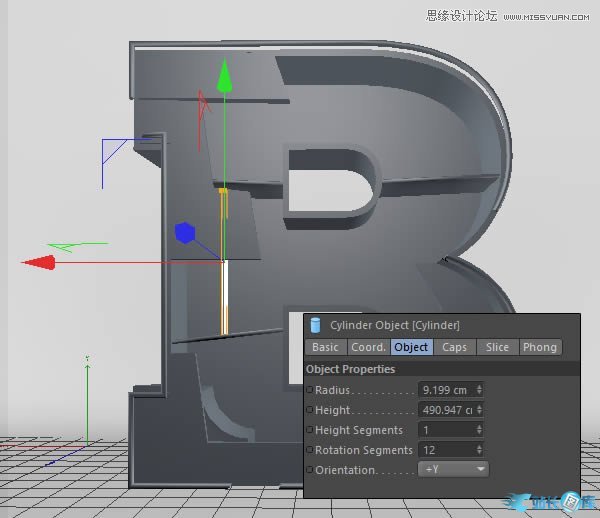
Task: Click the red X-axis arrow gizmo handle
Action: [40, 262]
